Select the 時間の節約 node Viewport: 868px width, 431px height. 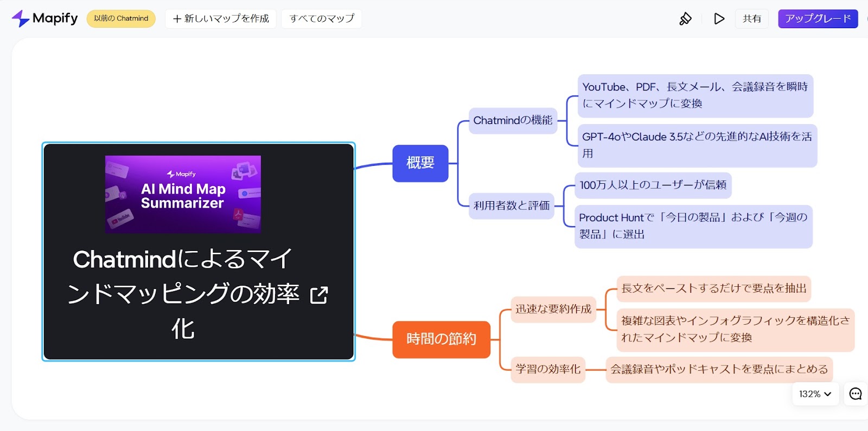coord(442,339)
